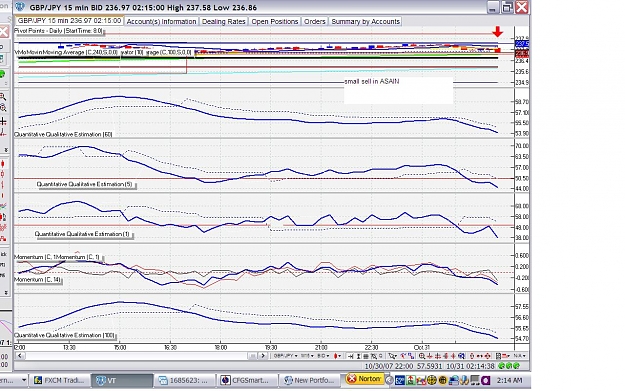Open the red candle chart-type dropdown
625x391 pixels.
pos(337,356)
